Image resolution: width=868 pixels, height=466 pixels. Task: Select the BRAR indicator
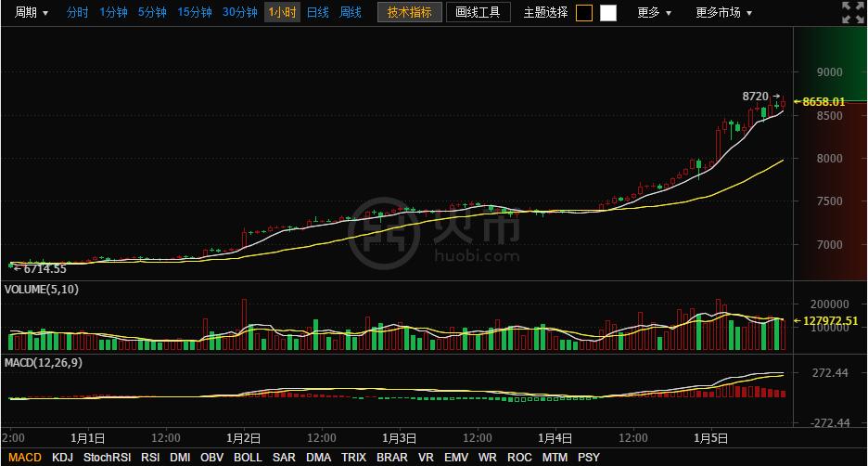[392, 458]
